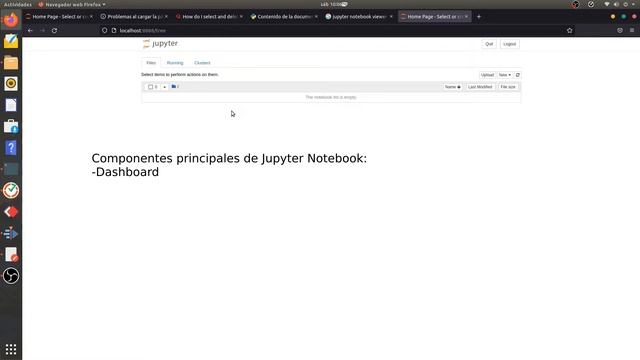Screen dimensions: 640x360
Task: Open the Terminal dock icon
Action: click(11, 169)
